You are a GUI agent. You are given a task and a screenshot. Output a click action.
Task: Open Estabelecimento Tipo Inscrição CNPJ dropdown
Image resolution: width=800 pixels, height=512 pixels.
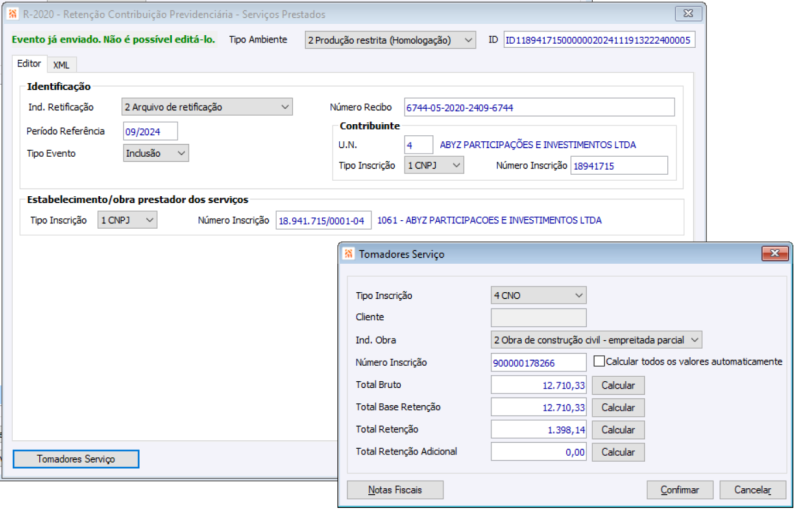coord(127,220)
